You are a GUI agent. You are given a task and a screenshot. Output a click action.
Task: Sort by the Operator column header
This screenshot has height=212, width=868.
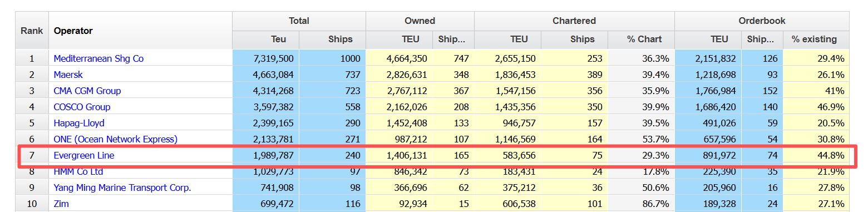tap(140, 31)
